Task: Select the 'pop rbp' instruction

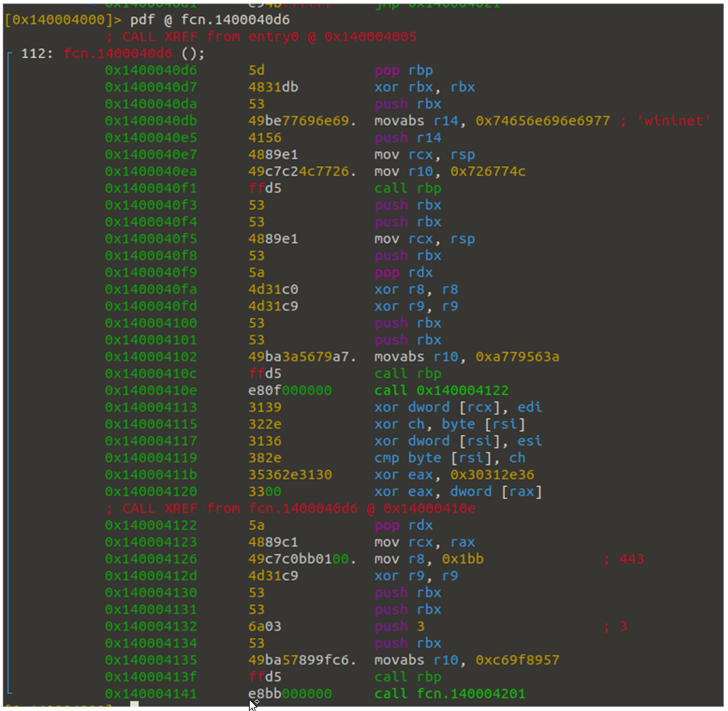Action: [x=404, y=70]
